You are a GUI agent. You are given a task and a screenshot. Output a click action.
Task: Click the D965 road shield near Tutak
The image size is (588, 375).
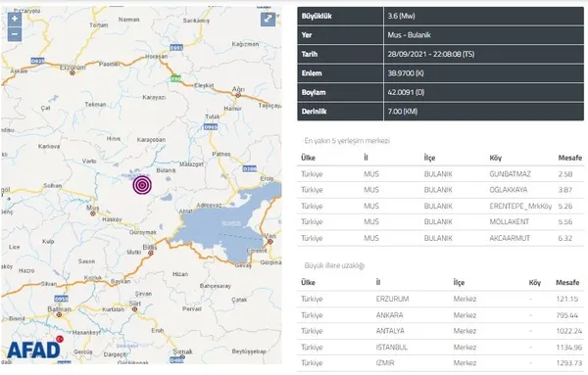click(211, 127)
